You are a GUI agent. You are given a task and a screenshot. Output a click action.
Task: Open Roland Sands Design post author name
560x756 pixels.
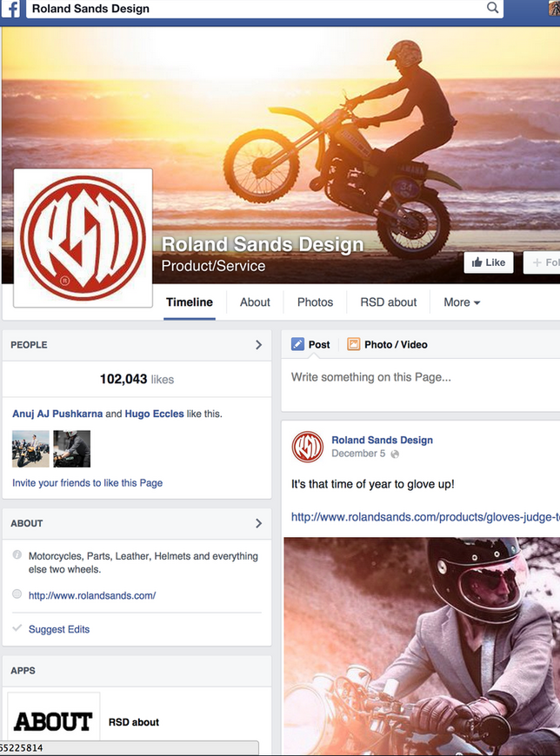pos(382,440)
